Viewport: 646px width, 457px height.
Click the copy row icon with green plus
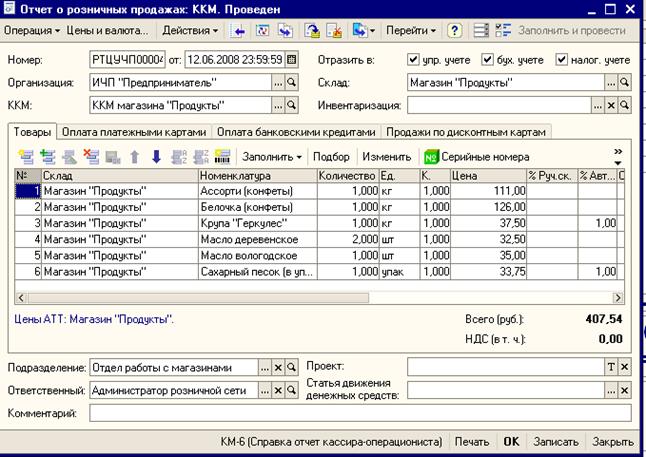48,157
